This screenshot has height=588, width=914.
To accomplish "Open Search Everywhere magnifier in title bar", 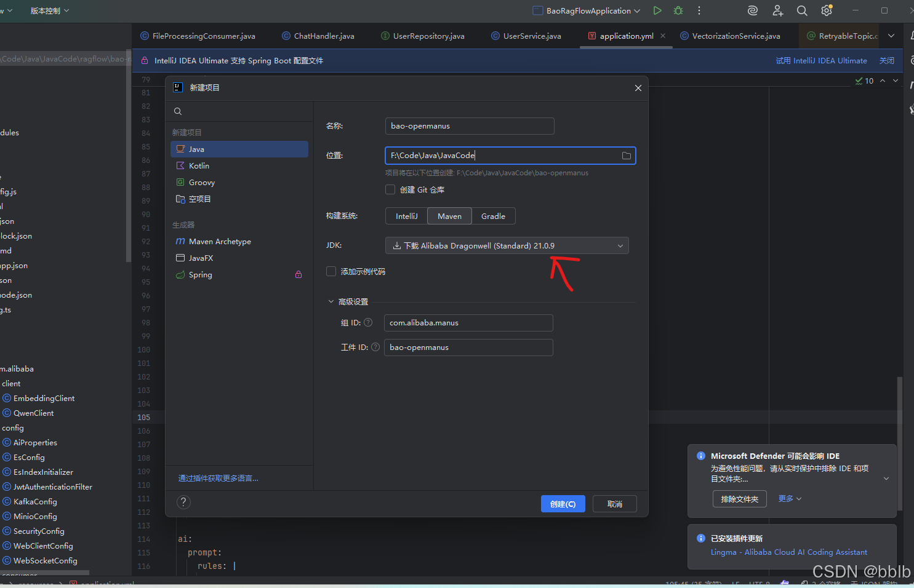I will tap(802, 10).
